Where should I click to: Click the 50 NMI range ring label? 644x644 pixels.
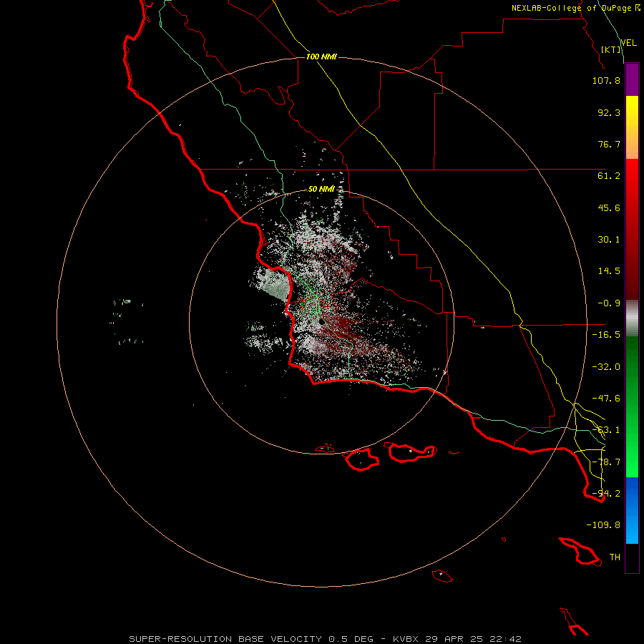pos(321,190)
